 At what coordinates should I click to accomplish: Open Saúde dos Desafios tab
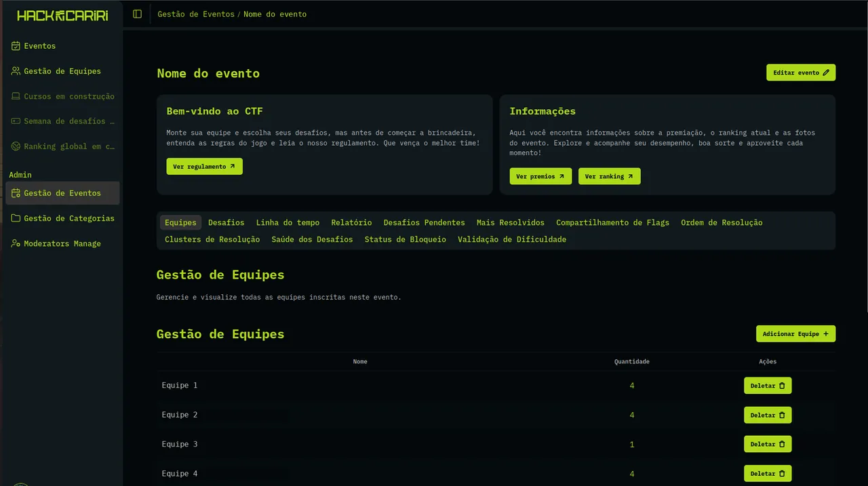point(312,239)
